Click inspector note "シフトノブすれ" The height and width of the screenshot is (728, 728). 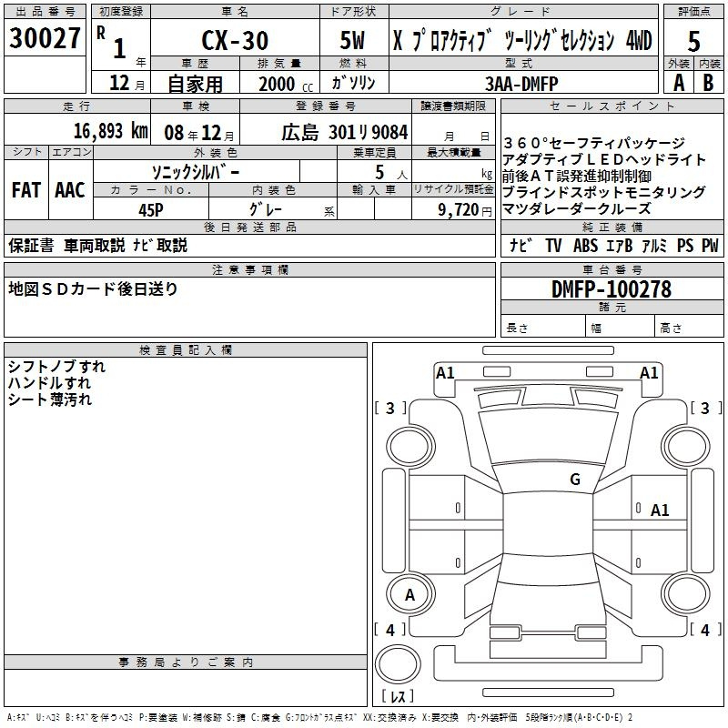click(56, 367)
